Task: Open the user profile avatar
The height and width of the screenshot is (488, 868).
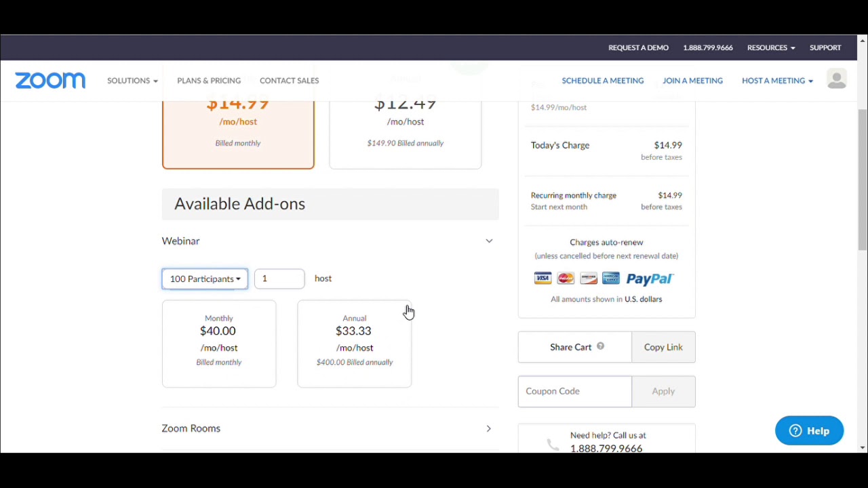Action: [x=836, y=79]
